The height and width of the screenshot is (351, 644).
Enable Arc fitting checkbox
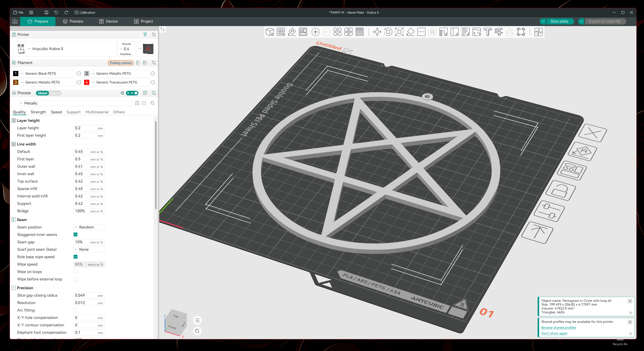[x=75, y=310]
